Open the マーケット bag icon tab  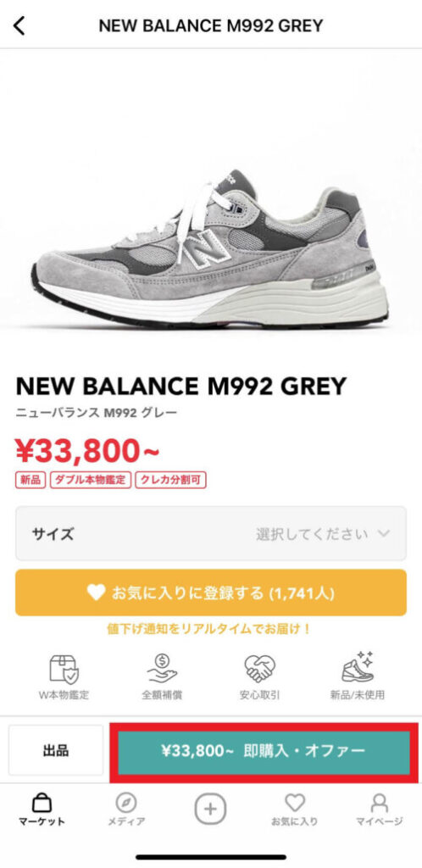pyautogui.click(x=42, y=802)
